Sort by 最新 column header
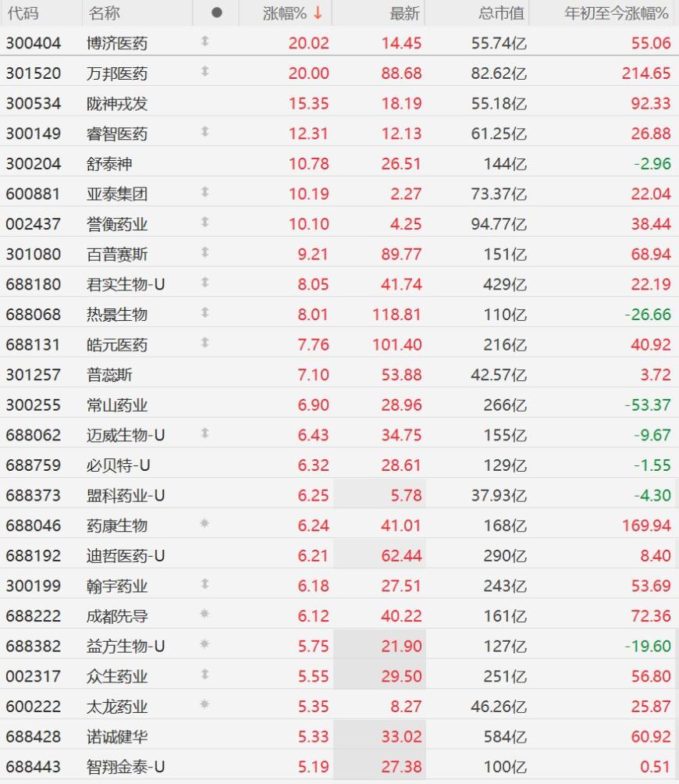679x784 pixels. tap(405, 13)
